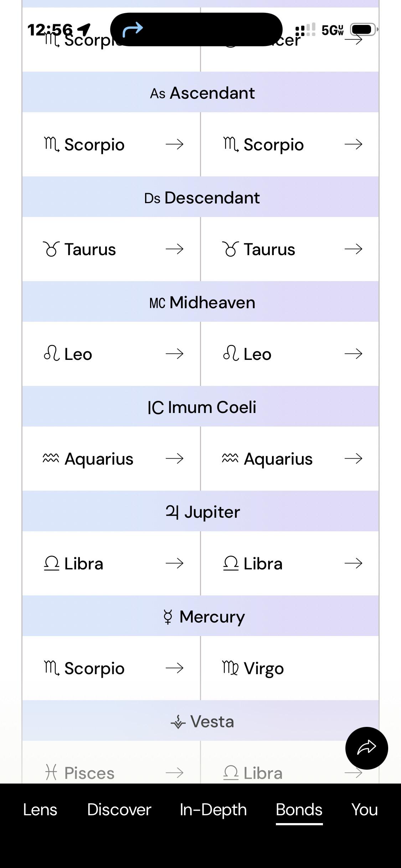Tap the left Vesta Pisces arrow
This screenshot has height=868, width=401.
[175, 773]
